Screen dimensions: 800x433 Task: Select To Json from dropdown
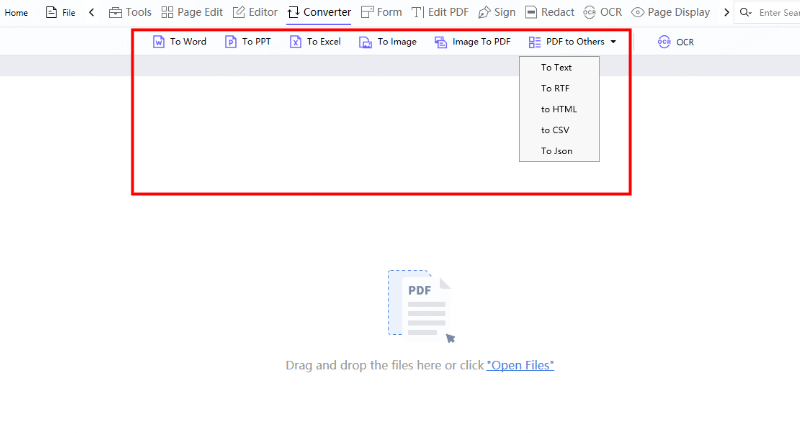[559, 151]
